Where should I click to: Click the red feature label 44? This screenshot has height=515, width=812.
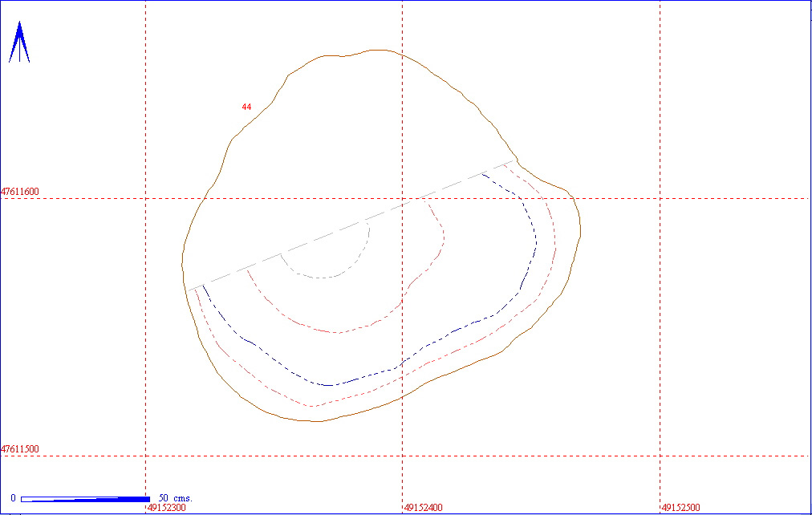(x=246, y=107)
